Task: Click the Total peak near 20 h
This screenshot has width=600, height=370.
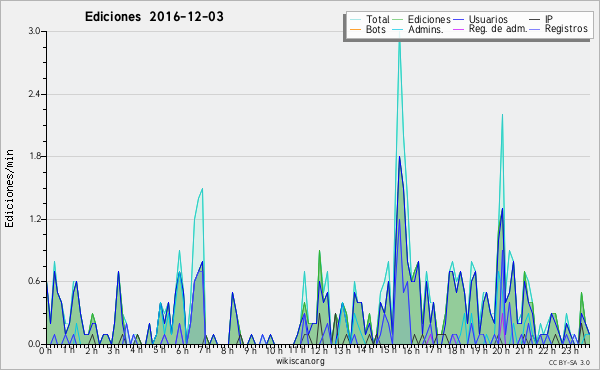Action: (x=502, y=116)
